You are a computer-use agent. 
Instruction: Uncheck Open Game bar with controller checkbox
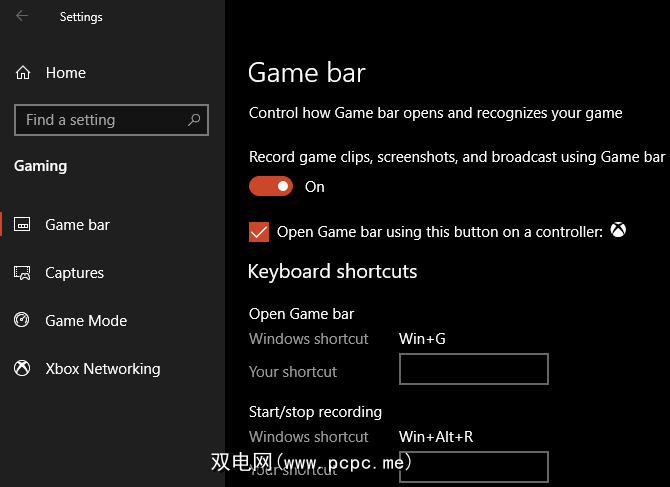(259, 232)
